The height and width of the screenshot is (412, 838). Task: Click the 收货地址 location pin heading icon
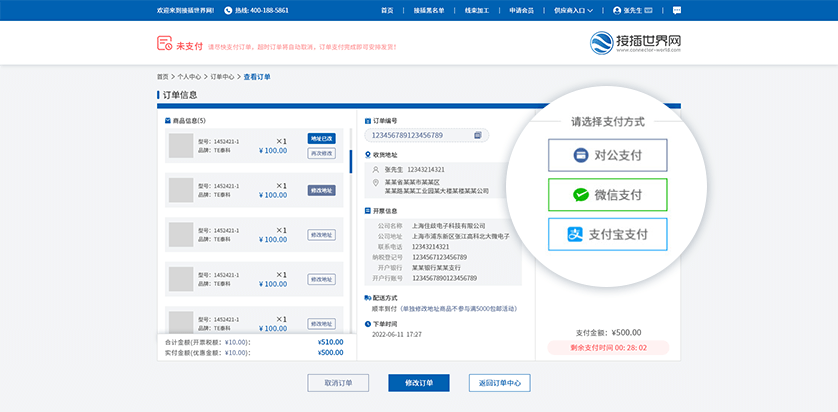(368, 155)
